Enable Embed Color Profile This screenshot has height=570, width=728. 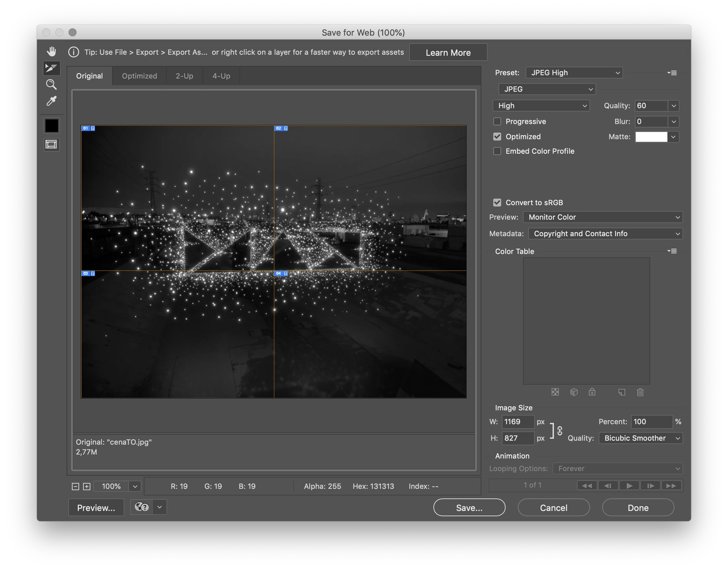click(497, 151)
